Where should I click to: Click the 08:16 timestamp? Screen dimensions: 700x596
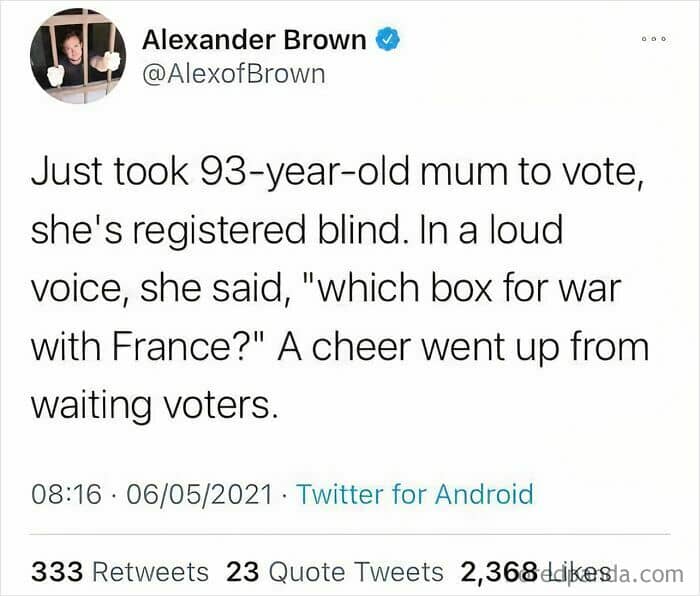pos(66,495)
